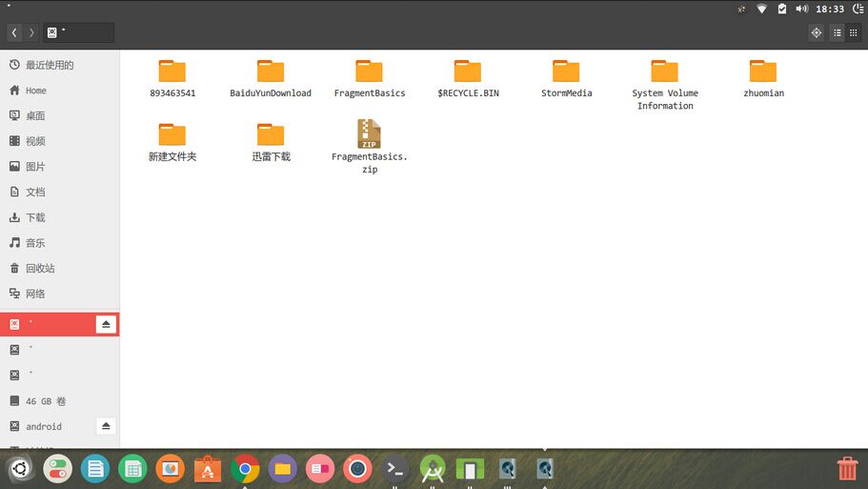Viewport: 868px width, 489px height.
Task: Go forward using the forward arrow
Action: tap(31, 32)
